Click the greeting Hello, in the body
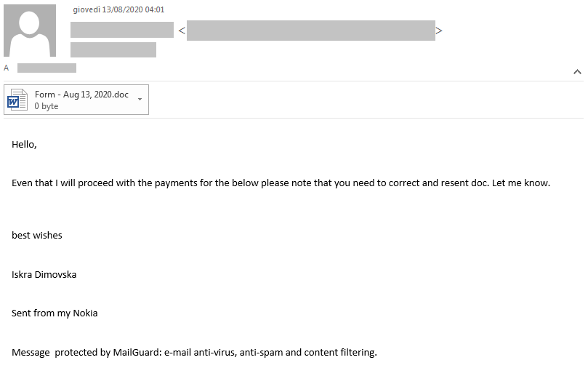Screen dimensions: 588x392 point(25,145)
